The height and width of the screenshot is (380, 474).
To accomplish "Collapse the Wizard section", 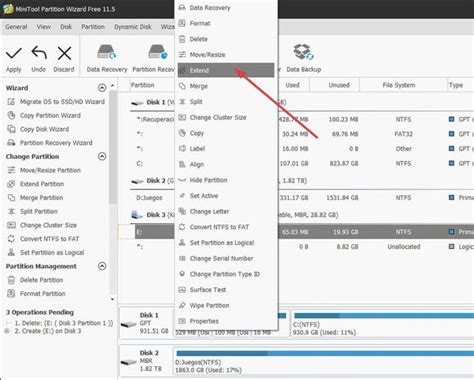I will coord(102,88).
